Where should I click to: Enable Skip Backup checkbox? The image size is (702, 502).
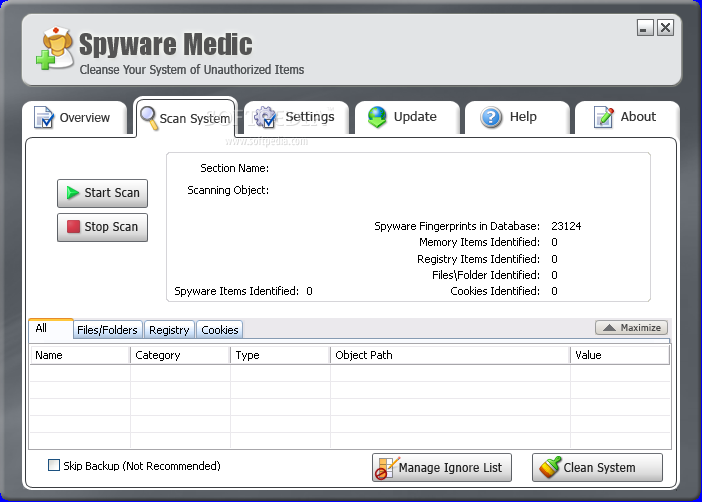[x=54, y=465]
